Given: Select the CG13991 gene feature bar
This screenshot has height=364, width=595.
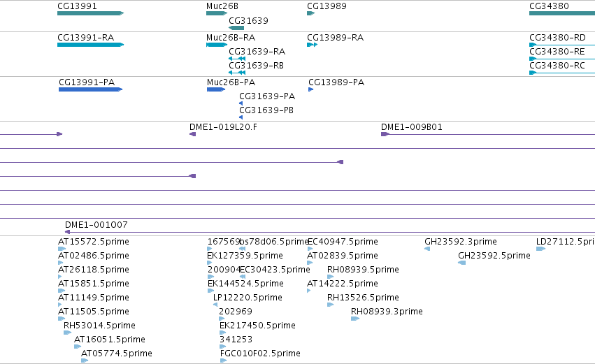Looking at the screenshot, I should tap(91, 13).
